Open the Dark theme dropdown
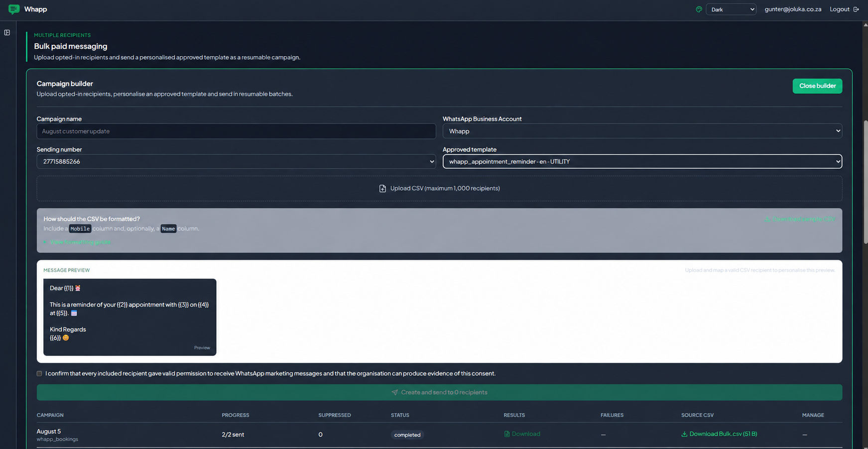Image resolution: width=868 pixels, height=449 pixels. pos(731,9)
